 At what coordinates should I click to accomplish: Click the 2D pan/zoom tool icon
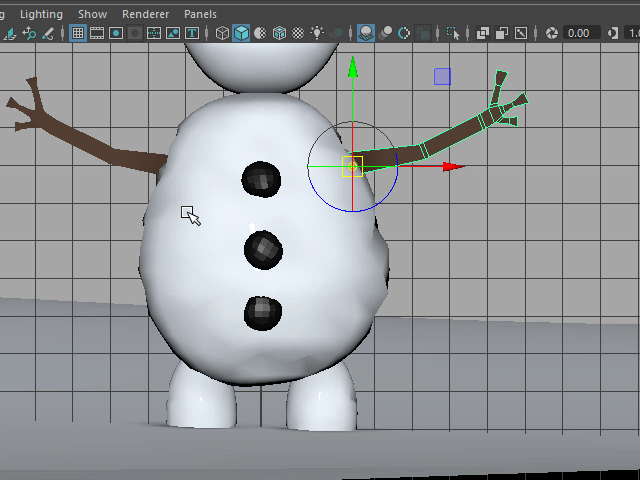pyautogui.click(x=28, y=33)
